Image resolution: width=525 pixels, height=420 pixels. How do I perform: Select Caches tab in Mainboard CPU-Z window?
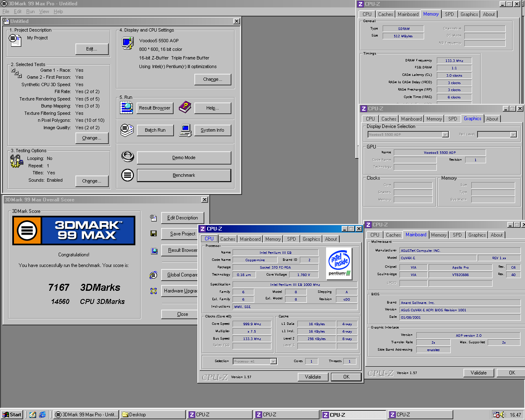tap(393, 235)
